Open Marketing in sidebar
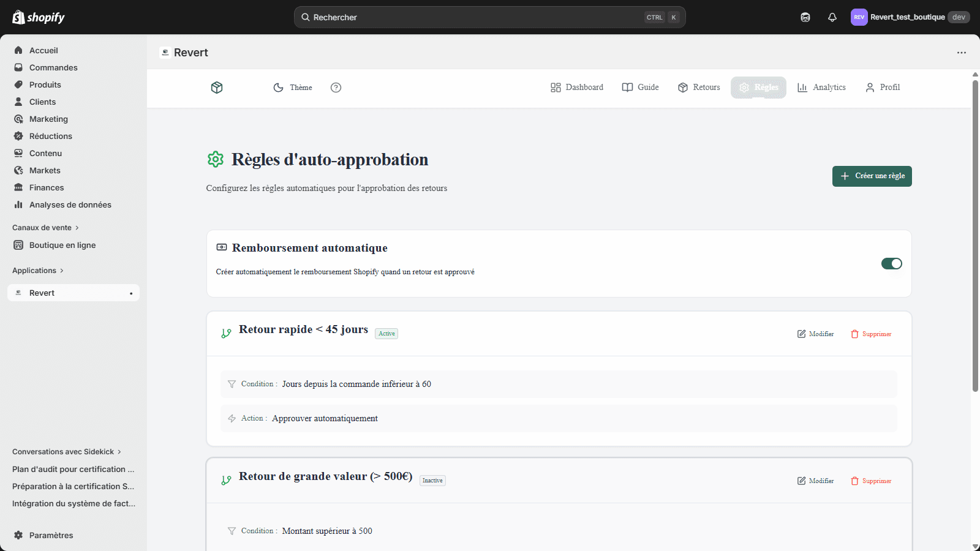Viewport: 980px width, 551px height. tap(73, 119)
